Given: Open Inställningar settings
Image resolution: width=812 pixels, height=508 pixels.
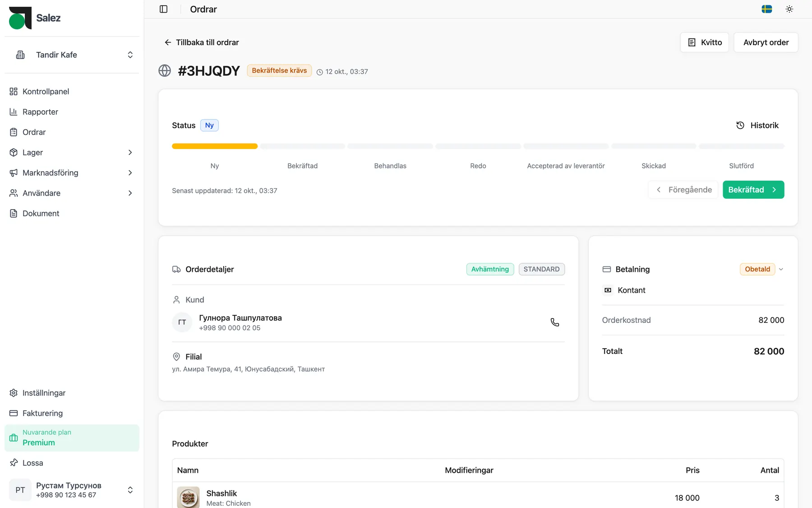Looking at the screenshot, I should point(72,393).
